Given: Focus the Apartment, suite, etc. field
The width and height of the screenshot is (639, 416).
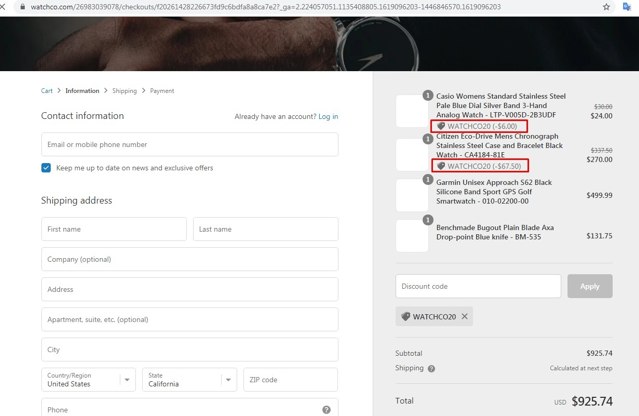Looking at the screenshot, I should [x=189, y=319].
